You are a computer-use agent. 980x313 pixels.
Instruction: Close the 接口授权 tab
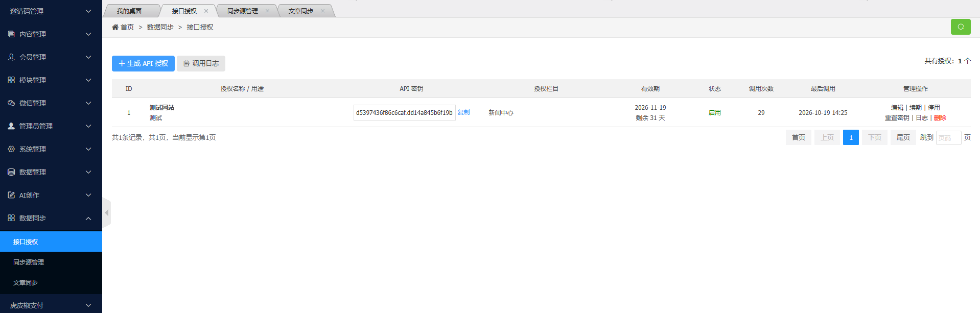coord(206,11)
